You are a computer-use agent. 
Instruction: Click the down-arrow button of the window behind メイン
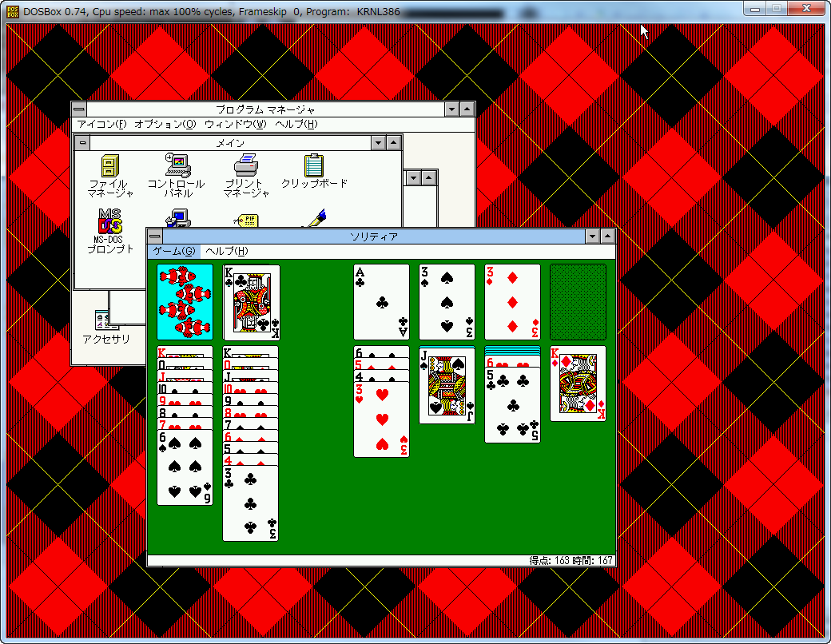(x=413, y=177)
